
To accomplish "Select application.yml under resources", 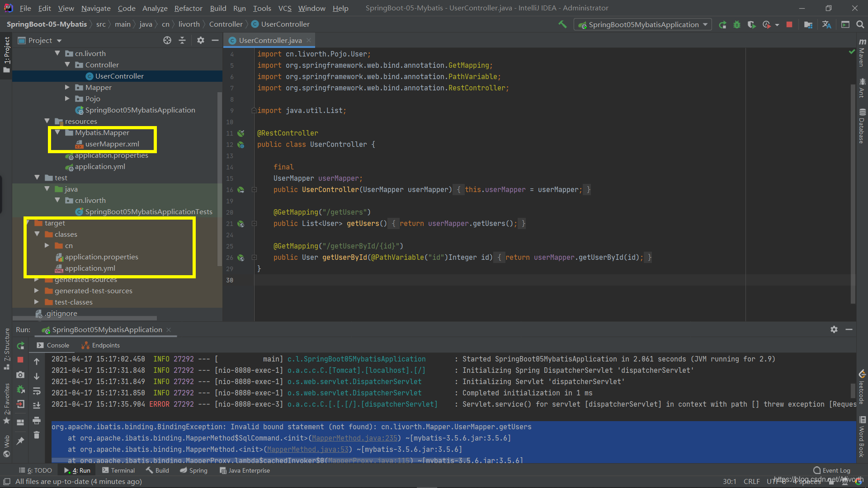I will coord(100,166).
